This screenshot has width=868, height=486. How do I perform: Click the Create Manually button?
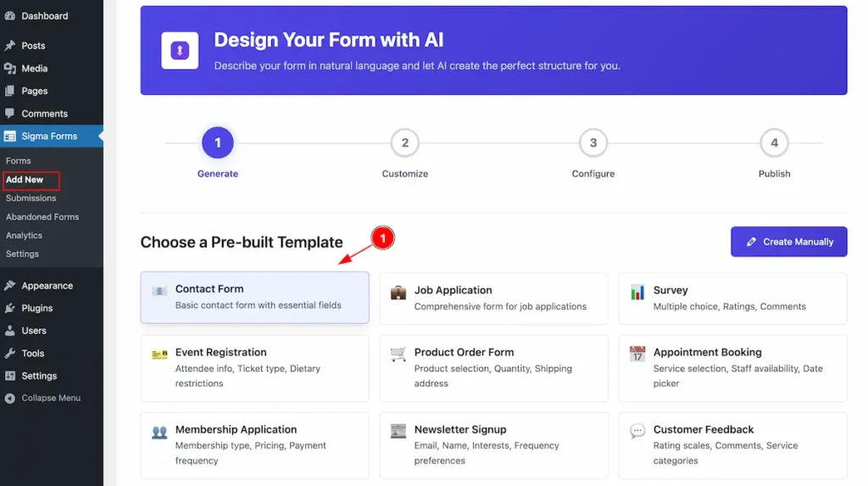point(789,242)
